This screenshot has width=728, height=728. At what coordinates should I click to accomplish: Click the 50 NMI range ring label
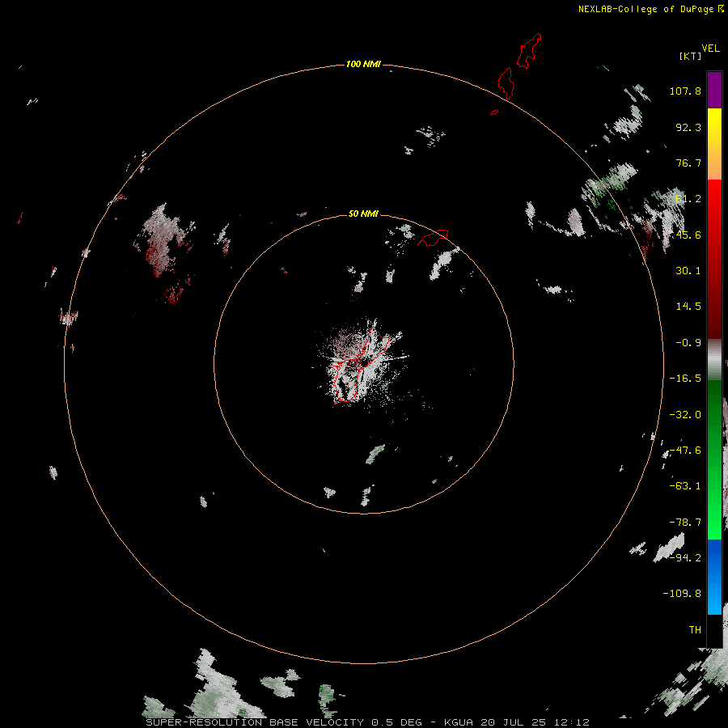tap(363, 214)
